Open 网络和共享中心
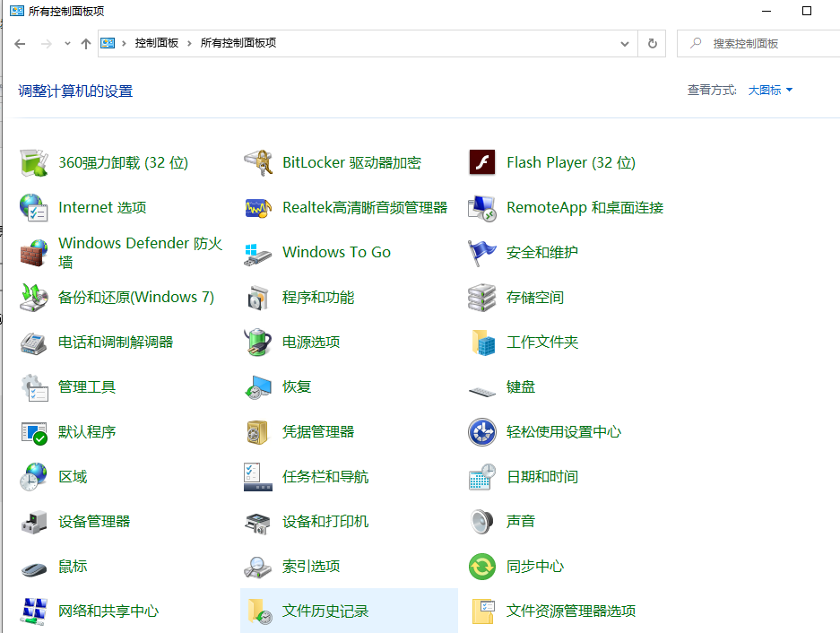The width and height of the screenshot is (840, 633). click(x=109, y=611)
